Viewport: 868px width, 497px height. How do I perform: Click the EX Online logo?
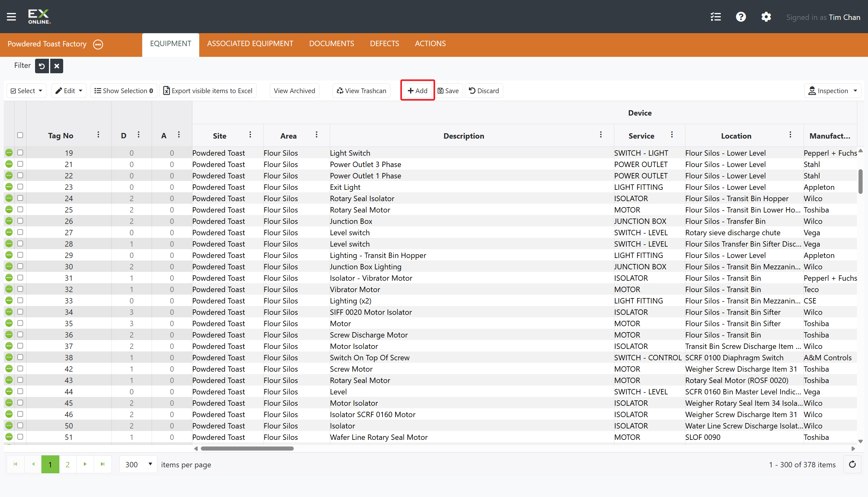(39, 16)
